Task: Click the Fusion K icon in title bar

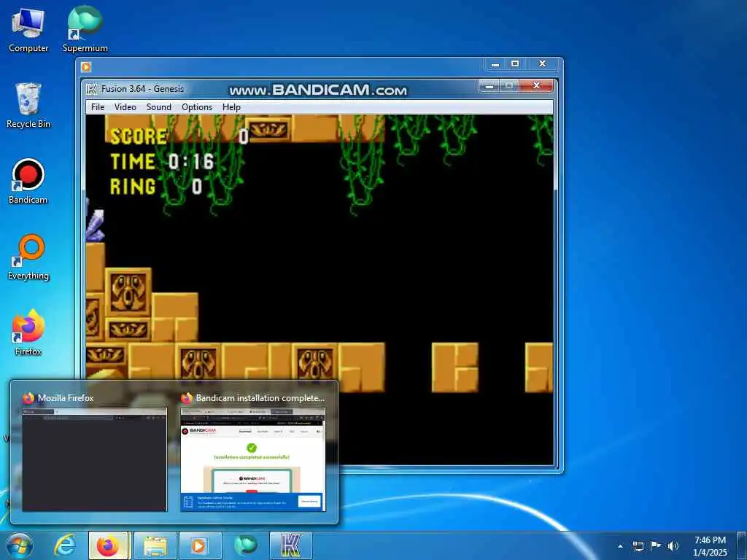Action: tap(91, 89)
